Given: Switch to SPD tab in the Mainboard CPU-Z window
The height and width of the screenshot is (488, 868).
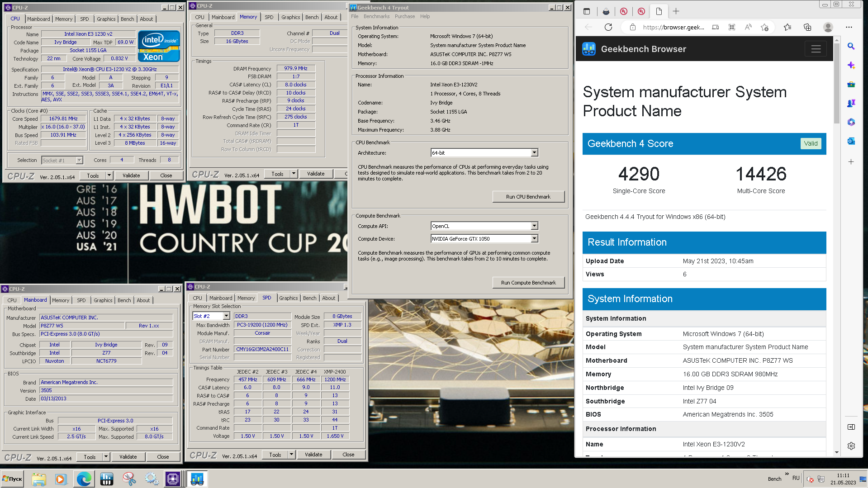Looking at the screenshot, I should click(81, 300).
